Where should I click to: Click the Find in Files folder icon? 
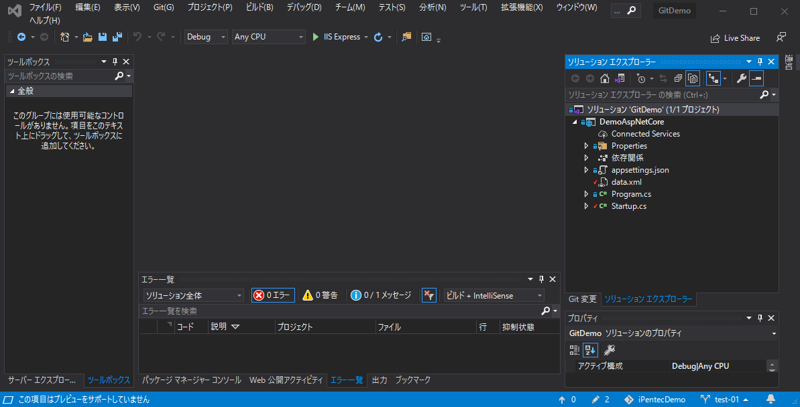point(406,37)
